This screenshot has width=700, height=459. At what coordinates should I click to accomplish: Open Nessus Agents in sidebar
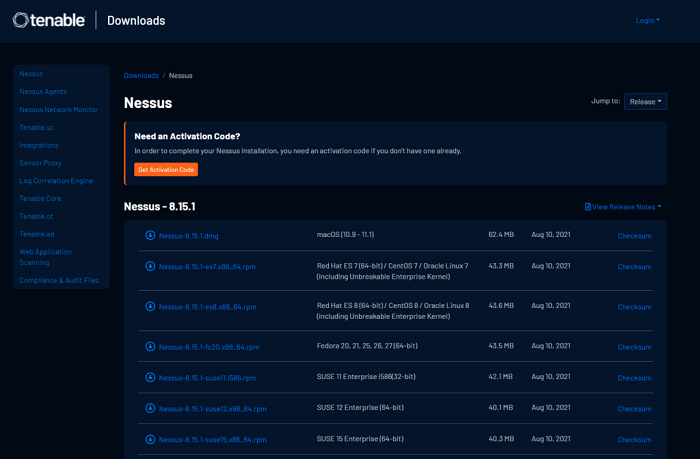click(x=43, y=92)
